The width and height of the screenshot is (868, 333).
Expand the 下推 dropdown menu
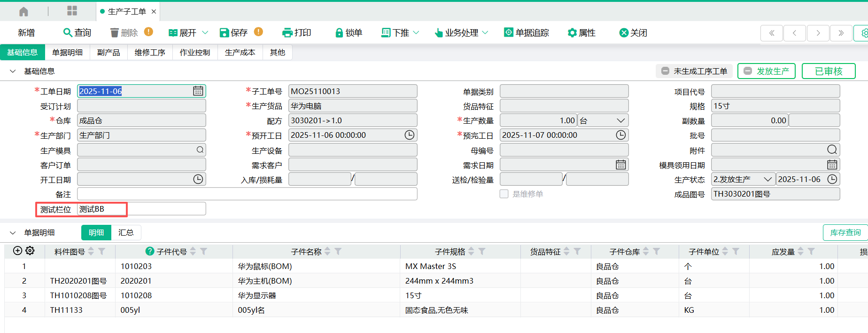point(416,32)
